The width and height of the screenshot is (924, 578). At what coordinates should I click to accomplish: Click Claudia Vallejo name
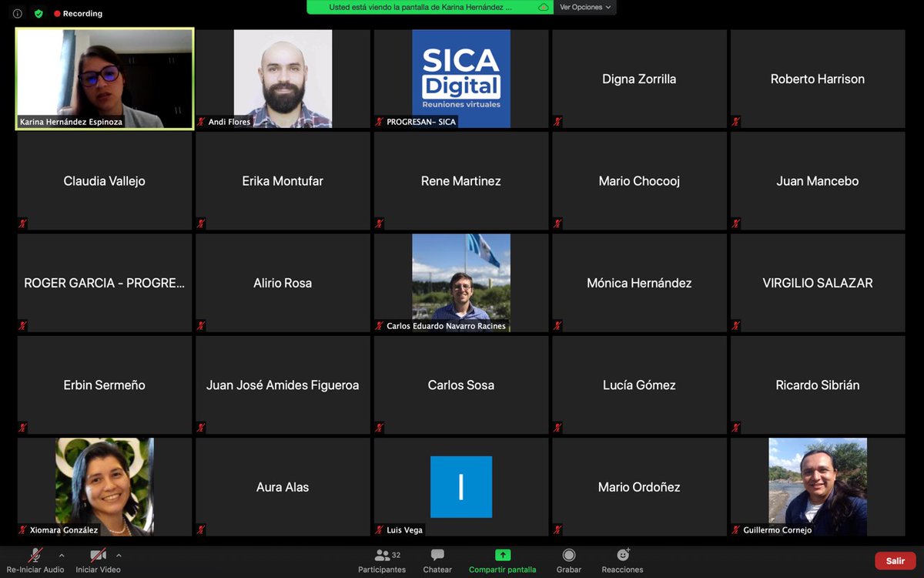click(x=105, y=181)
